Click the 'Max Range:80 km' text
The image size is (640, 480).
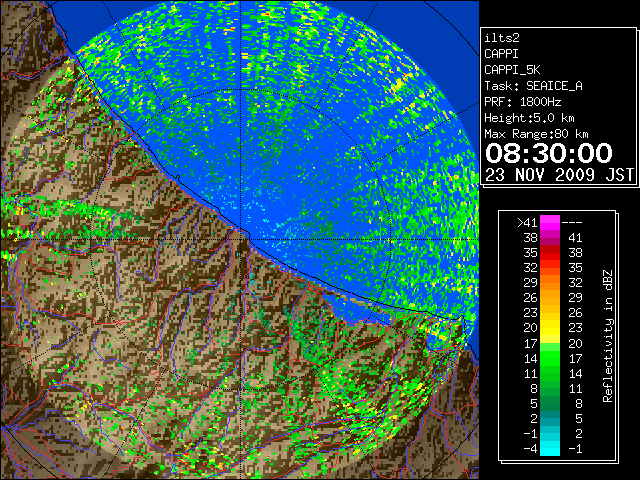[x=536, y=134]
